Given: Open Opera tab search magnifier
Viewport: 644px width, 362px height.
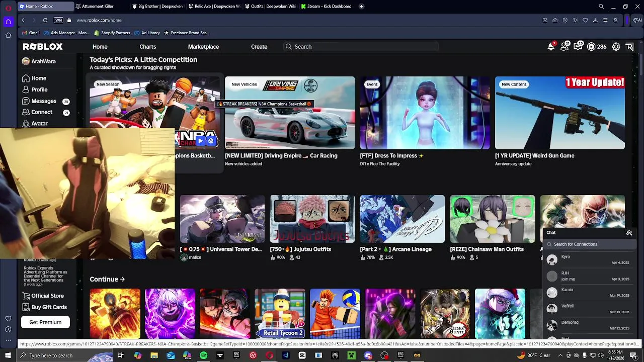Looking at the screenshot, I should [601, 7].
